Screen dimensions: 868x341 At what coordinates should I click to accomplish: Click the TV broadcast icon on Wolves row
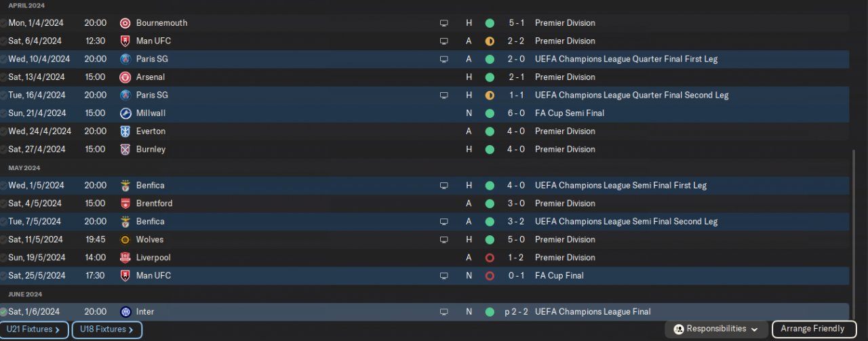444,240
